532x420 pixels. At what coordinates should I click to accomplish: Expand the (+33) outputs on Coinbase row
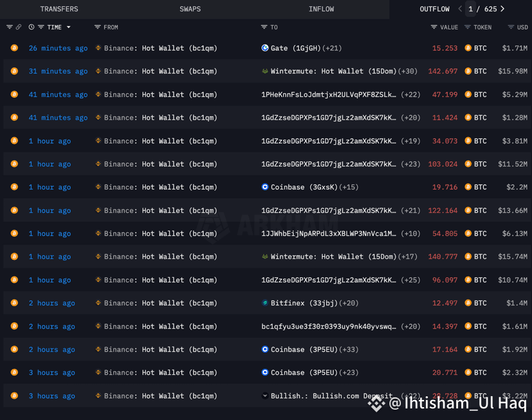coord(348,349)
